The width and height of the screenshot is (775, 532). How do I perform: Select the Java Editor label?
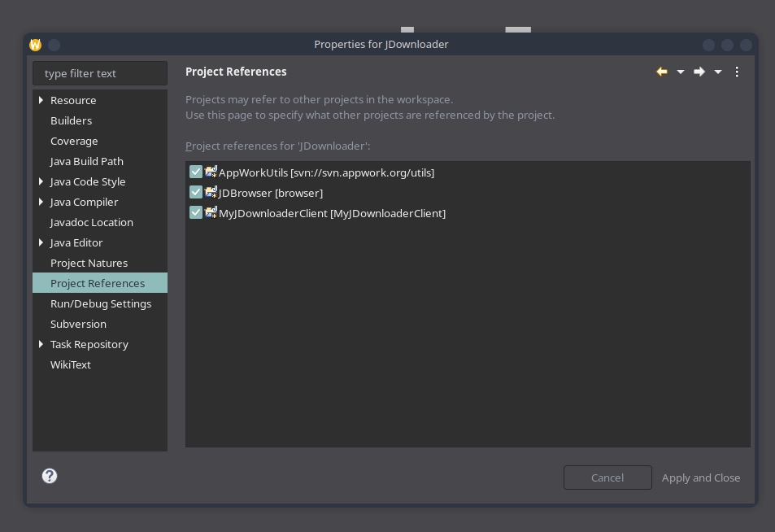point(76,242)
